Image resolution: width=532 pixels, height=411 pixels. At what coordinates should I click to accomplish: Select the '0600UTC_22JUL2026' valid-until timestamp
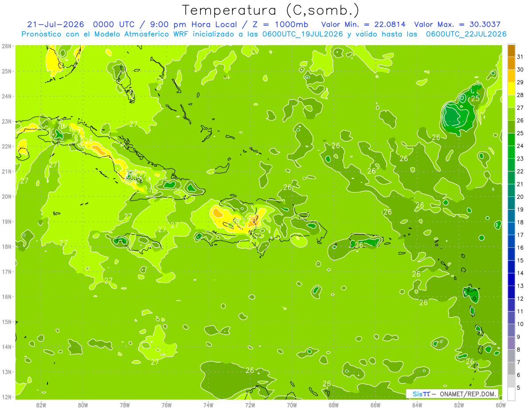click(466, 34)
